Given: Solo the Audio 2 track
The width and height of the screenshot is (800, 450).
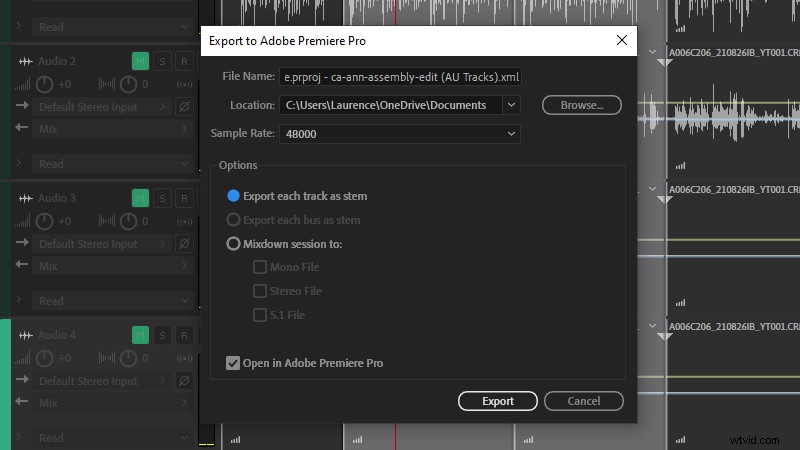Looking at the screenshot, I should [x=162, y=61].
